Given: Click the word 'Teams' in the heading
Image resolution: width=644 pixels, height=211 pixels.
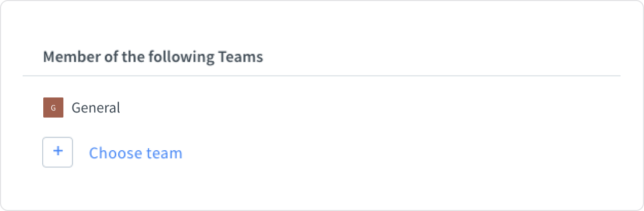Looking at the screenshot, I should click(x=240, y=57).
